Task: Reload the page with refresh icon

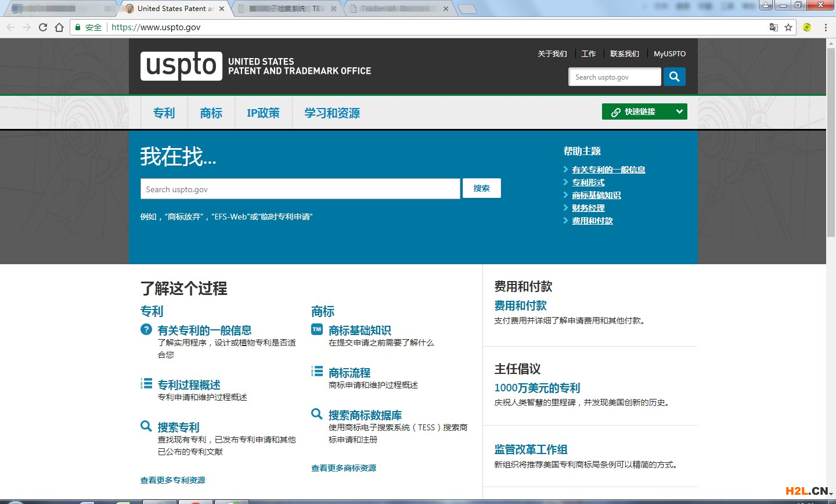Action: (x=43, y=27)
